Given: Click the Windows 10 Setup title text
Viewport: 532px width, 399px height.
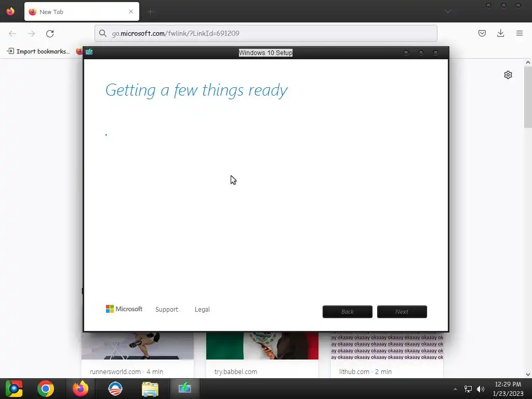Looking at the screenshot, I should point(265,52).
